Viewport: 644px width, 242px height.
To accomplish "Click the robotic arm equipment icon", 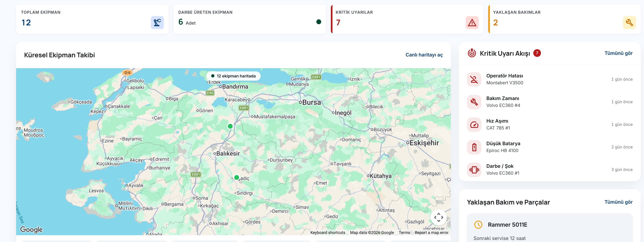I will click(157, 23).
